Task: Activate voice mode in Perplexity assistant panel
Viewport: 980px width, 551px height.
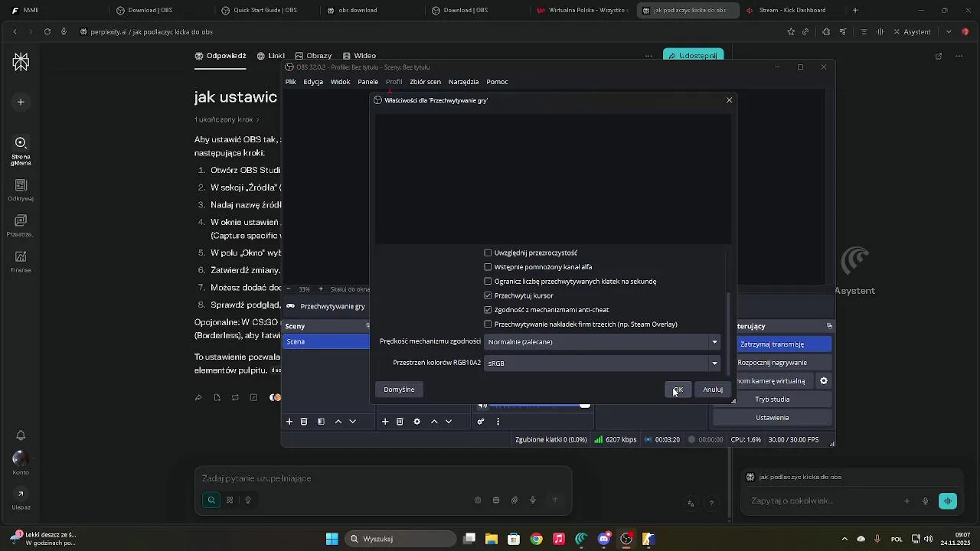Action: (948, 501)
